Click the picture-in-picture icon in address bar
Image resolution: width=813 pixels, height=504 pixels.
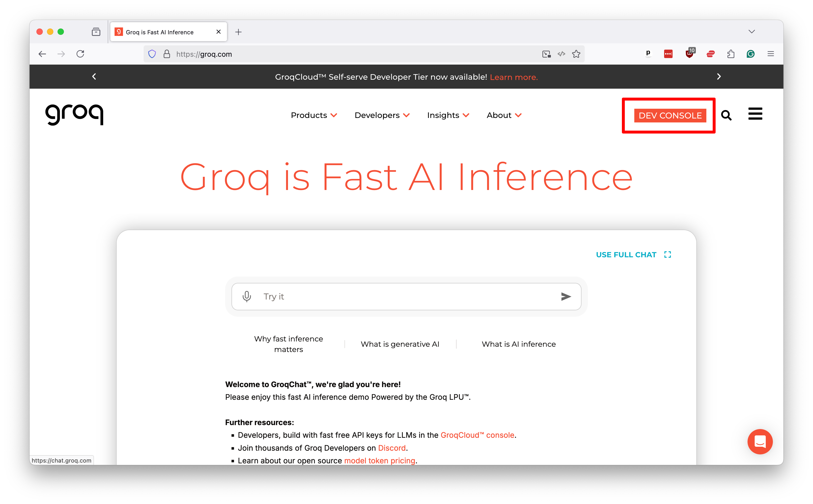click(x=546, y=54)
